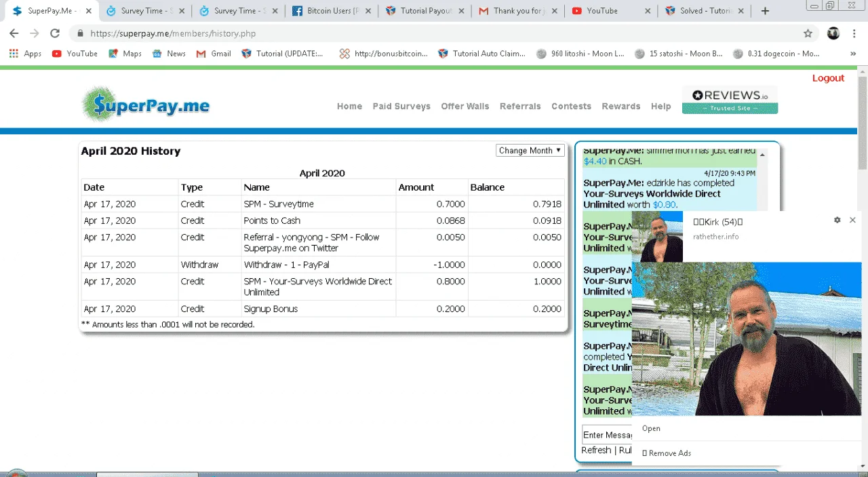Click the browser address bar URL
868x477 pixels.
(173, 33)
